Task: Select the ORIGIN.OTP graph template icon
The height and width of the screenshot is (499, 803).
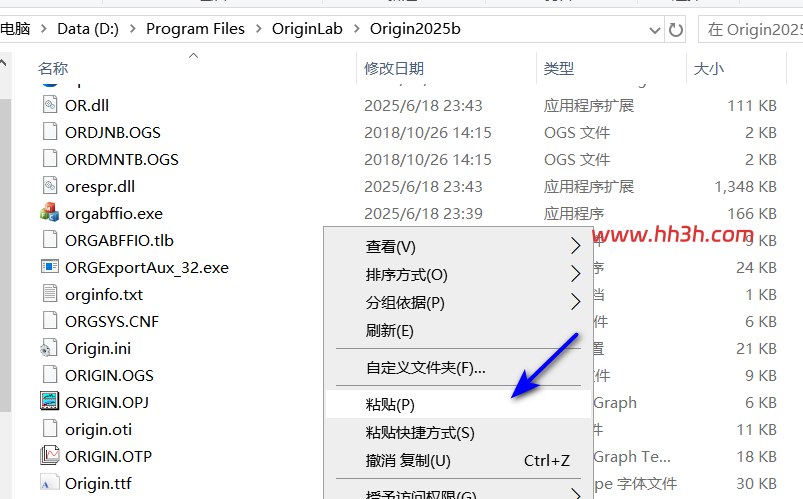Action: click(x=50, y=456)
